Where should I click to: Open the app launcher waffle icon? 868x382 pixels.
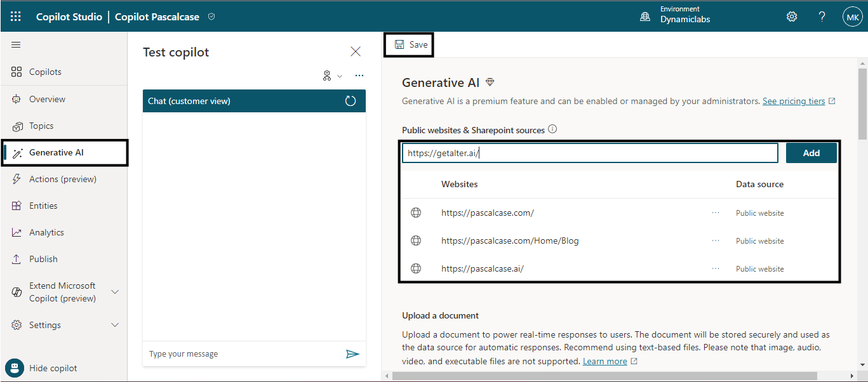[x=16, y=16]
